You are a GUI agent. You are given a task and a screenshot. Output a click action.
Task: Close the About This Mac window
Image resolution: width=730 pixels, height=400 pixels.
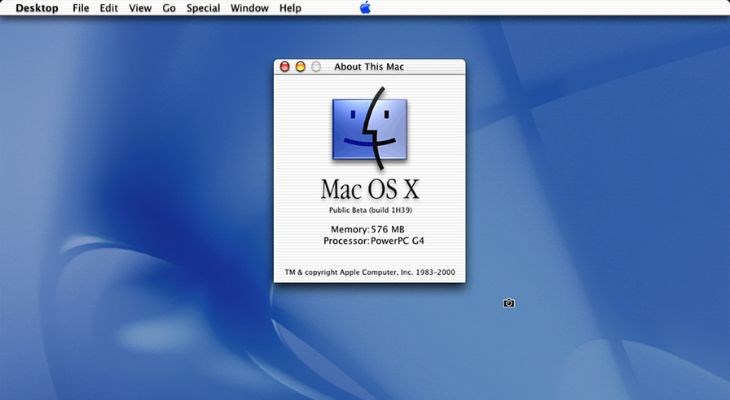click(x=284, y=67)
